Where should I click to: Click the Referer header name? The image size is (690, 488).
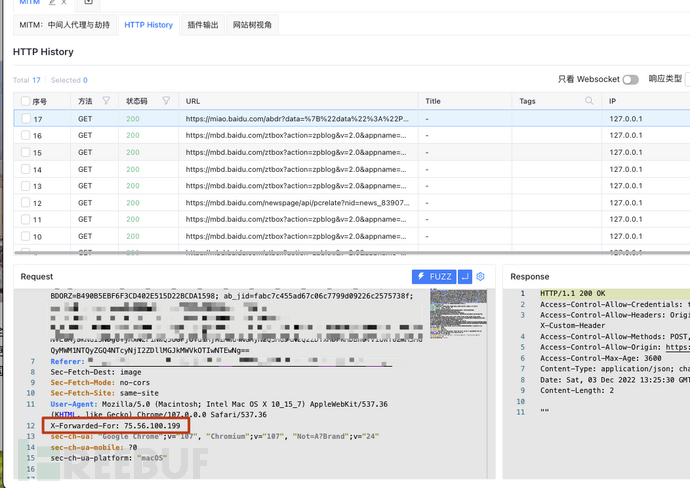67,361
